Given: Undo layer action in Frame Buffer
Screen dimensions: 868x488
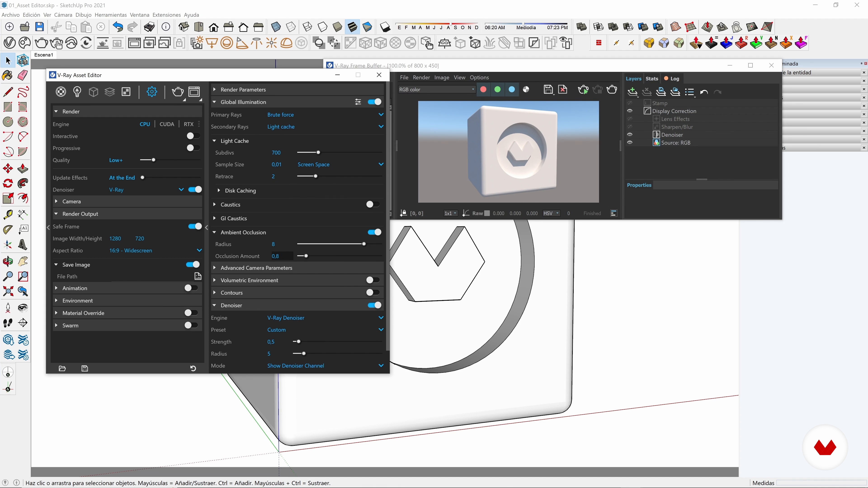Looking at the screenshot, I should click(x=704, y=92).
